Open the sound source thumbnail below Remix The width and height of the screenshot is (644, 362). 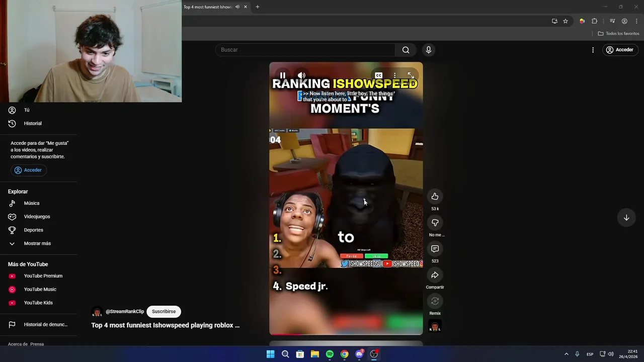(x=435, y=327)
